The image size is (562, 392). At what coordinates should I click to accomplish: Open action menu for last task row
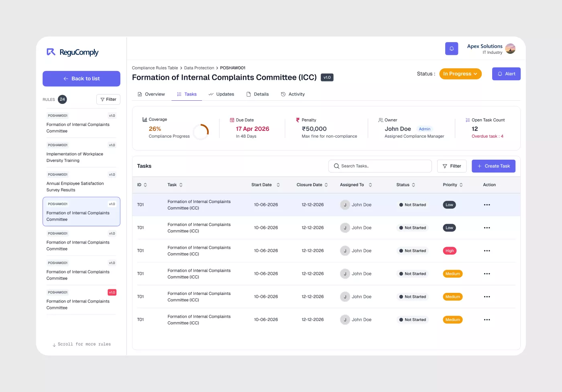tap(487, 320)
